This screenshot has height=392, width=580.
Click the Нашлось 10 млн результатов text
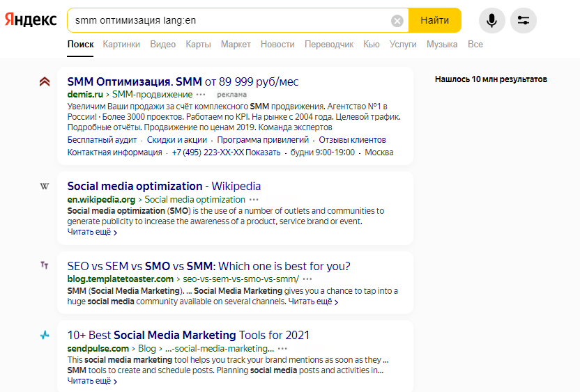(491, 79)
